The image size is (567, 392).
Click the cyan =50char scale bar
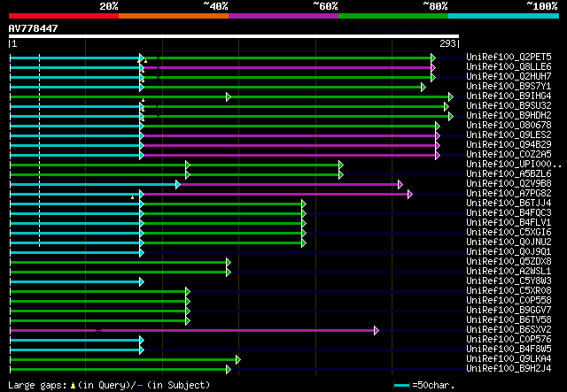(x=401, y=385)
